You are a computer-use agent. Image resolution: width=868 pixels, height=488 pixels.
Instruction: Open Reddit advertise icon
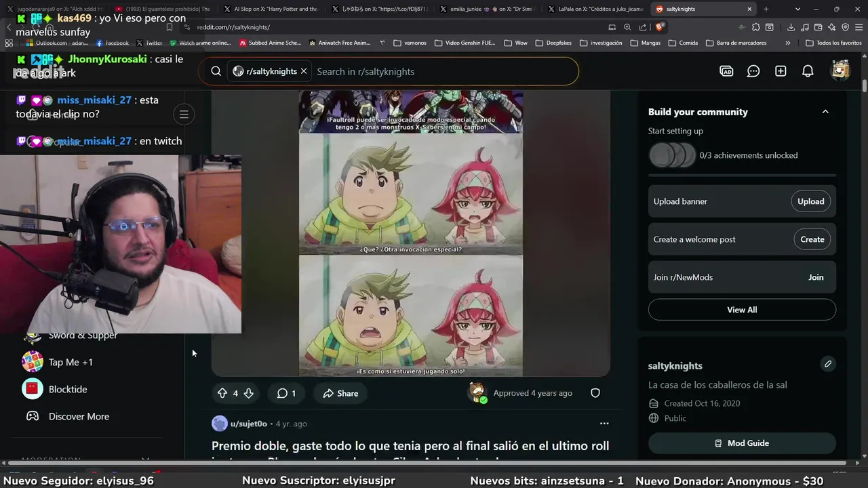coord(726,71)
